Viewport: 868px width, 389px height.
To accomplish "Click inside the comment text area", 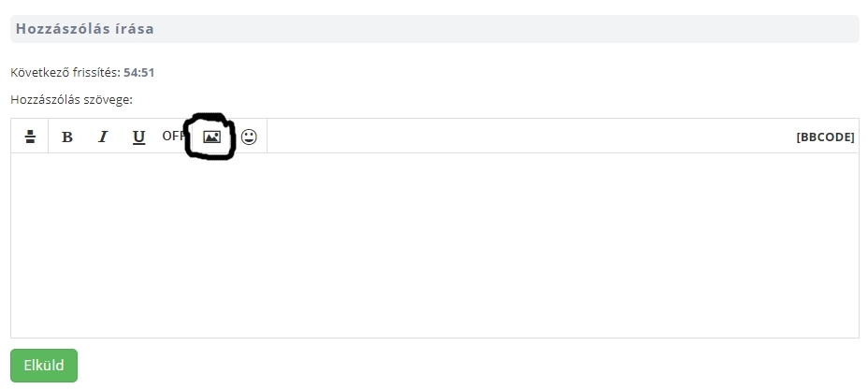I will point(434,245).
